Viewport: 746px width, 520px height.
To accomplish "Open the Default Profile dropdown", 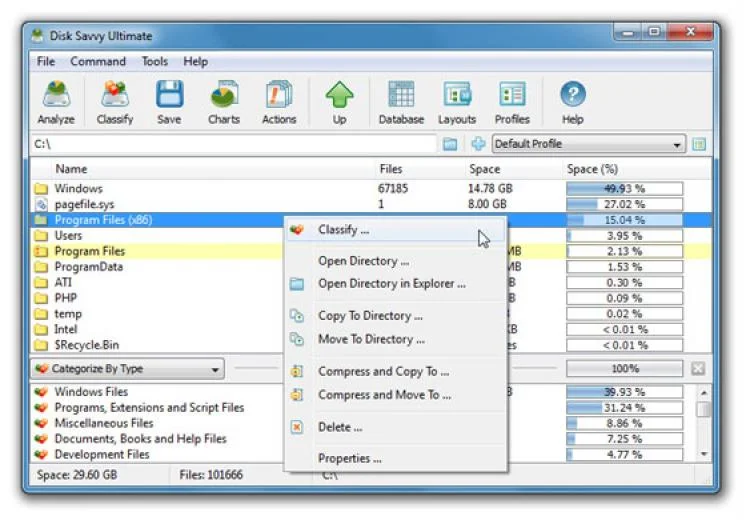I will pyautogui.click(x=589, y=144).
